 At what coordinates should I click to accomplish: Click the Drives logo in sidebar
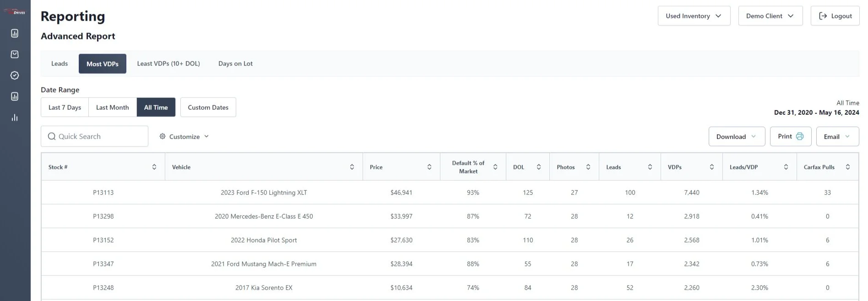click(15, 12)
